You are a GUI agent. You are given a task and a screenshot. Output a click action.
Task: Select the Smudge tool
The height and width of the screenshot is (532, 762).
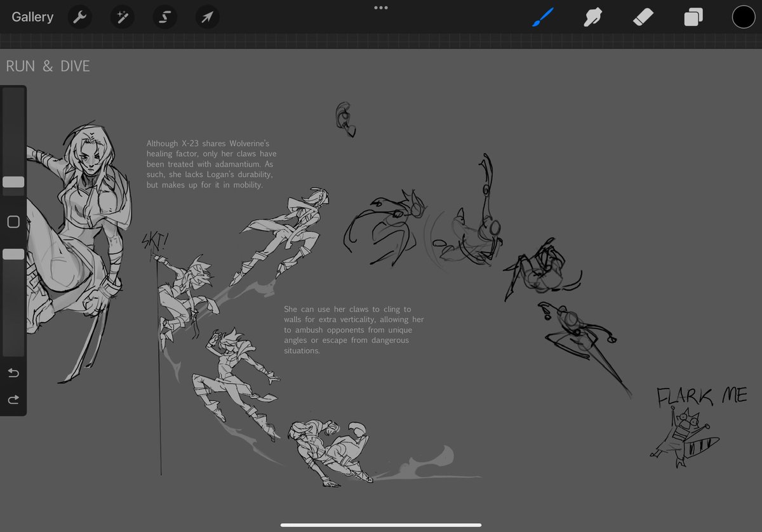click(592, 17)
